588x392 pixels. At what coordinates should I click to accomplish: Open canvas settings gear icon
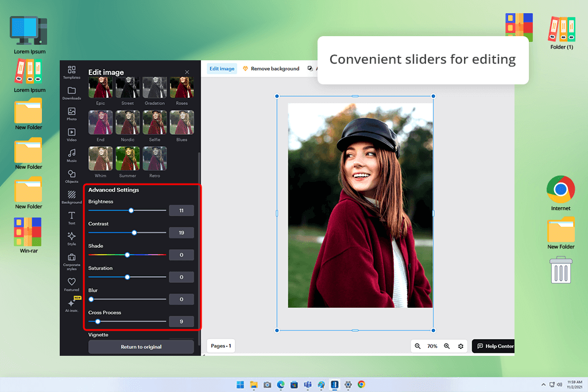(x=461, y=346)
